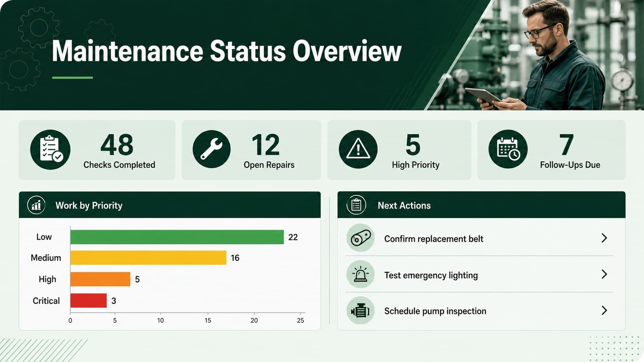Click the value 5 beside the orange High bar
The width and height of the screenshot is (644, 362).
coord(137,279)
